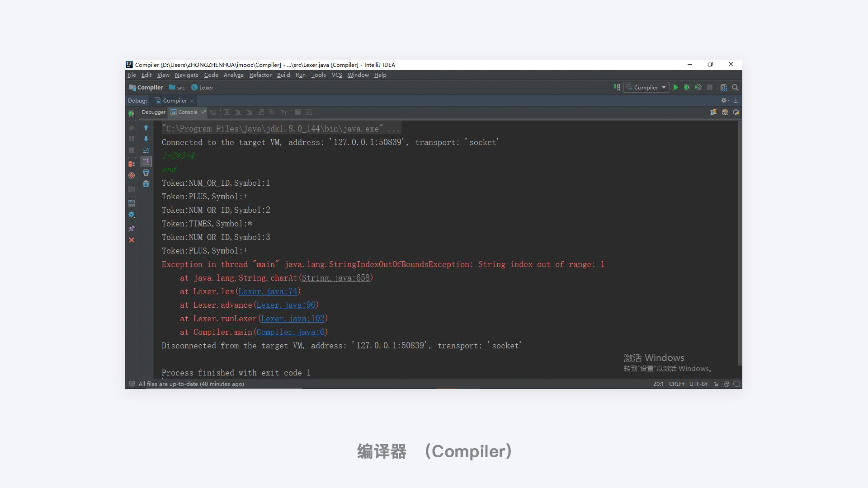The width and height of the screenshot is (868, 488).
Task: Click the document search icon above console
Action: coord(725,112)
